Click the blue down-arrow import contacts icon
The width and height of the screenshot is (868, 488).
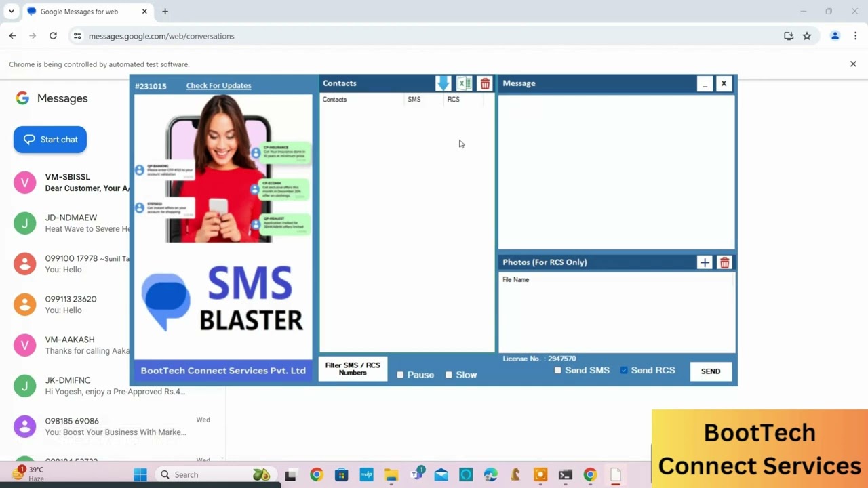point(443,83)
